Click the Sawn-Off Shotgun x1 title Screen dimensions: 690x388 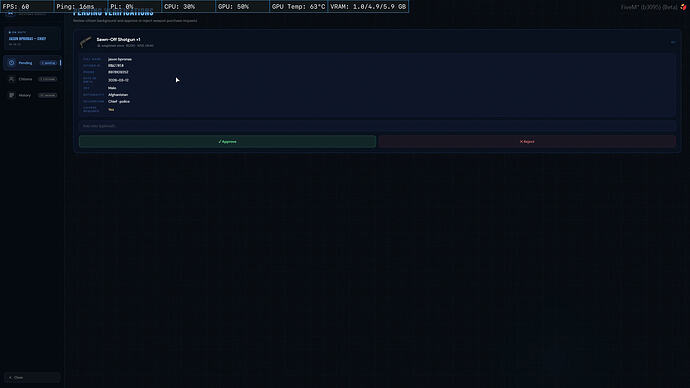[x=118, y=39]
